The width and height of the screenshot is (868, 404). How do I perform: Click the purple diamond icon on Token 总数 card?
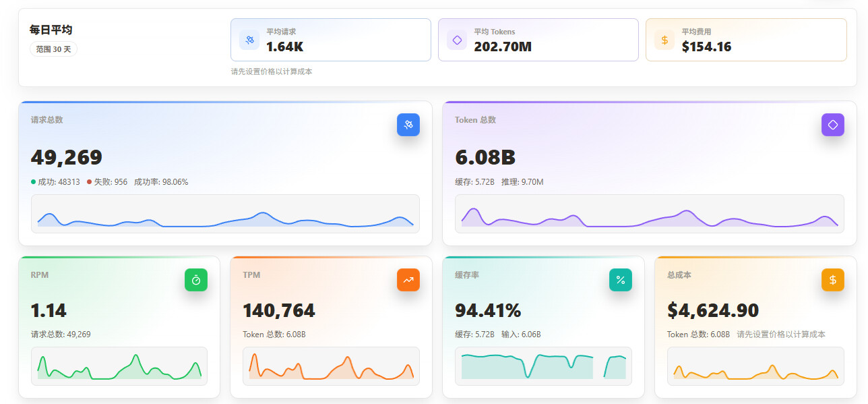[x=833, y=125]
